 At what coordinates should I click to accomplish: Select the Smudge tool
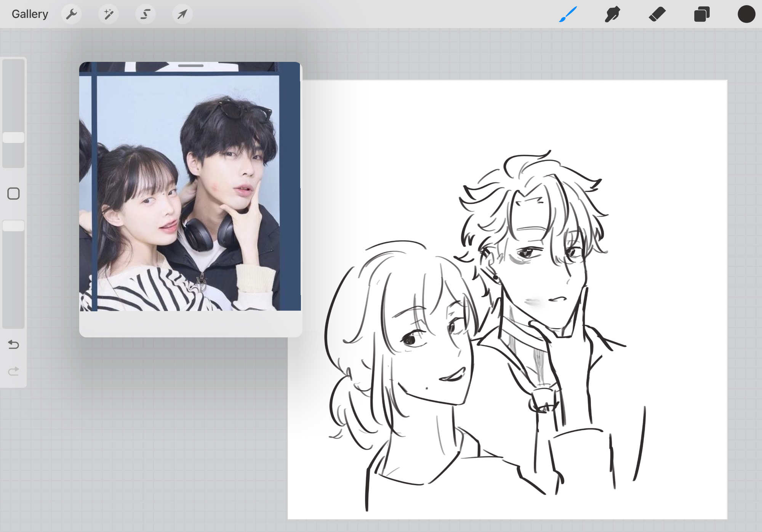click(x=612, y=14)
